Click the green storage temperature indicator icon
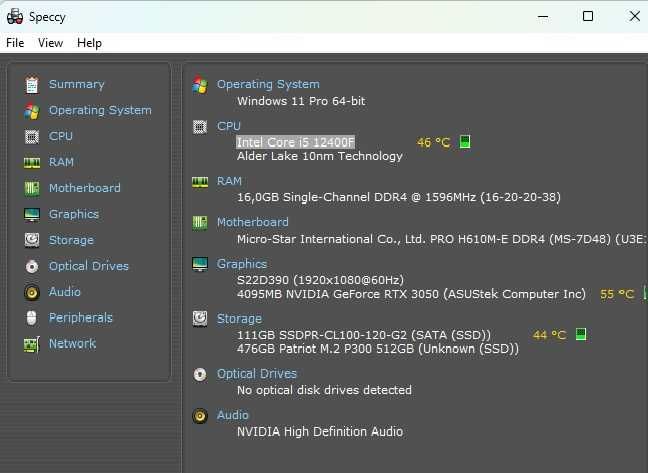Image resolution: width=648 pixels, height=473 pixels. tap(581, 334)
